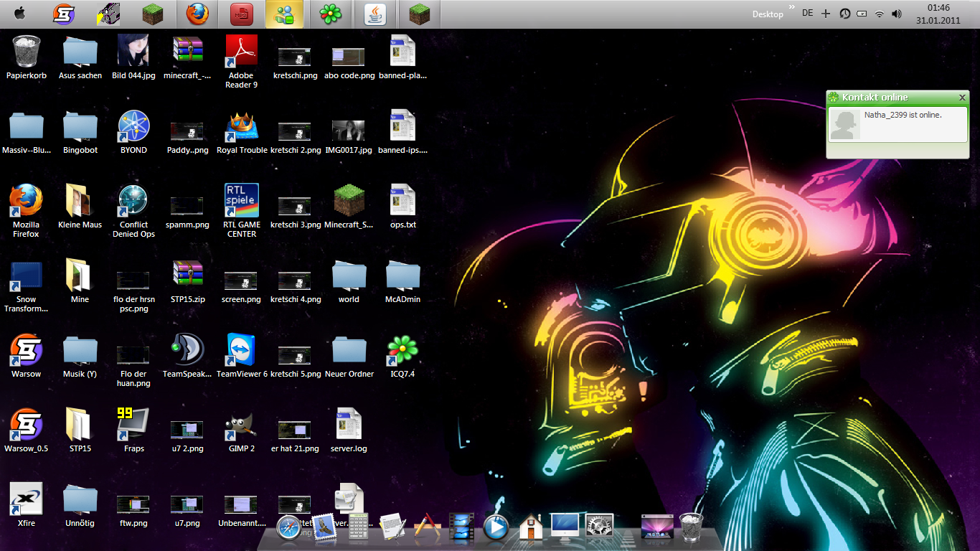Click the gear System Preferences dock icon
Image resolution: width=980 pixels, height=551 pixels.
pos(599,527)
